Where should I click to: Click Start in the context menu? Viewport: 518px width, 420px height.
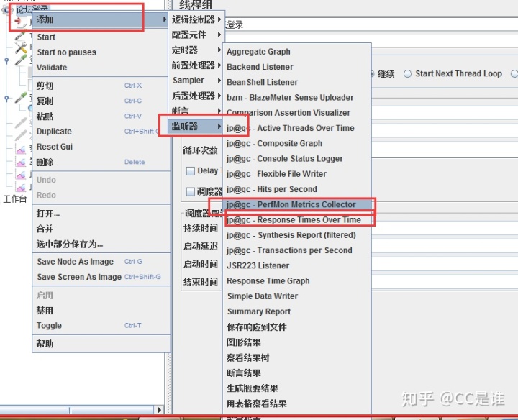point(101,37)
